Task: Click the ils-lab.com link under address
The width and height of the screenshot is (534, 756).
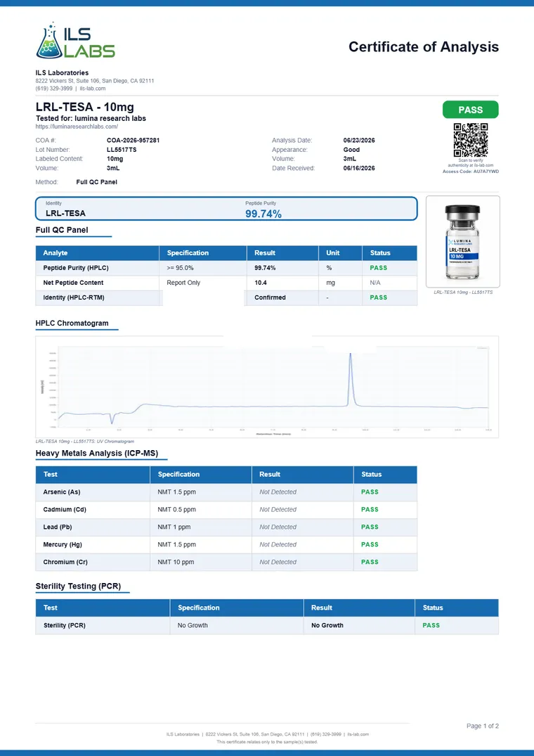Action: (93, 89)
